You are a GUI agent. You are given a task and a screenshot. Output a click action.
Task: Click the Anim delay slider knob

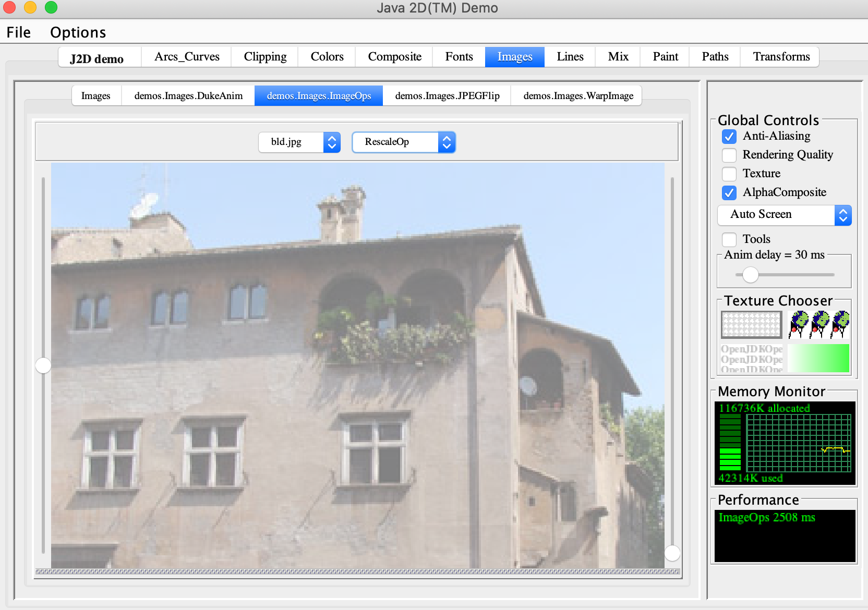tap(750, 275)
